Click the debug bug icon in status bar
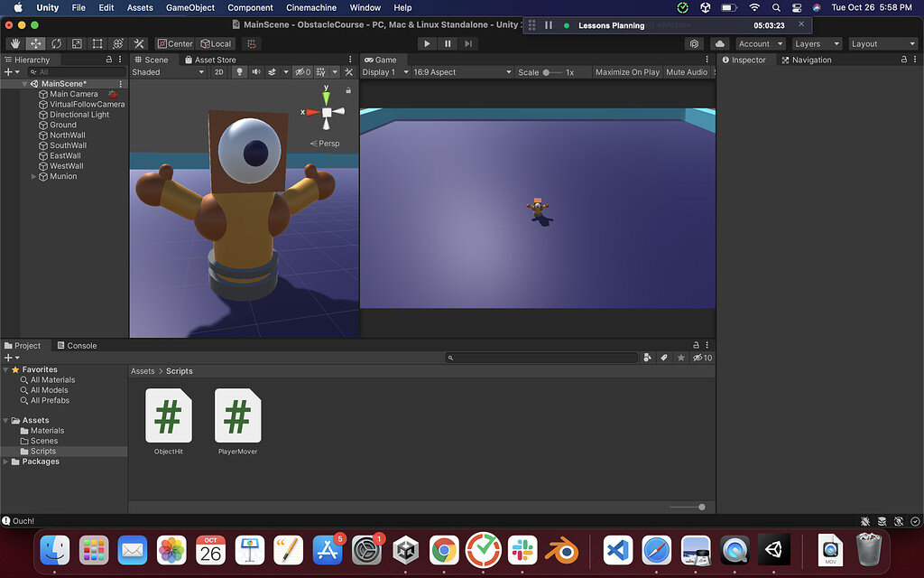 click(x=865, y=521)
